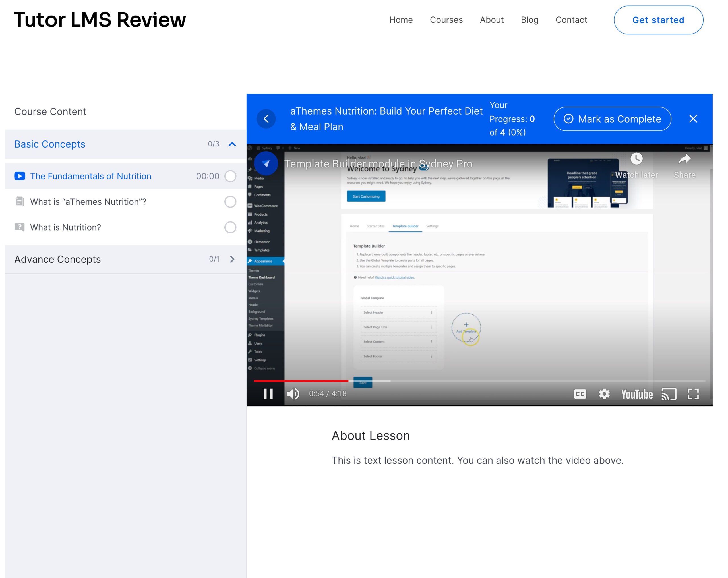Open video on YouTube logo
The height and width of the screenshot is (578, 728).
[637, 394]
